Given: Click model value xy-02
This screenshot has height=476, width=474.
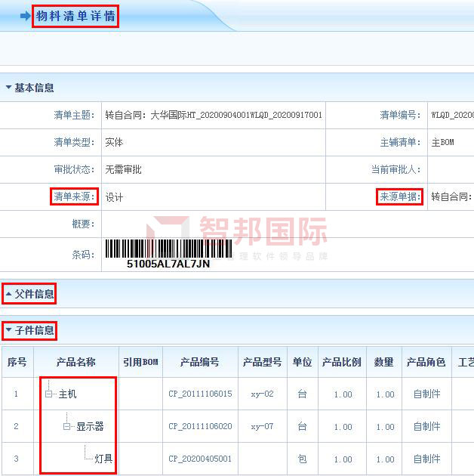Looking at the screenshot, I should coord(263,394).
